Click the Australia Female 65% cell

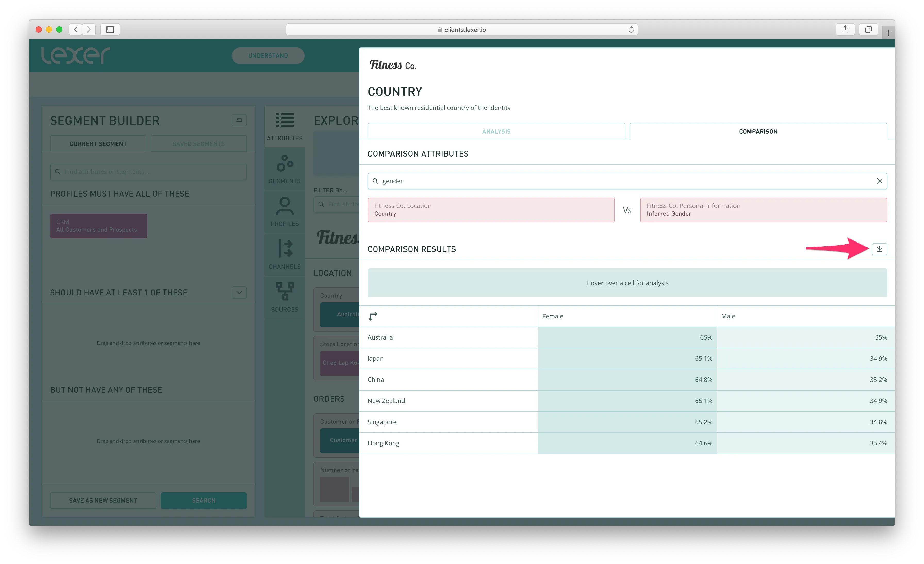pos(627,337)
